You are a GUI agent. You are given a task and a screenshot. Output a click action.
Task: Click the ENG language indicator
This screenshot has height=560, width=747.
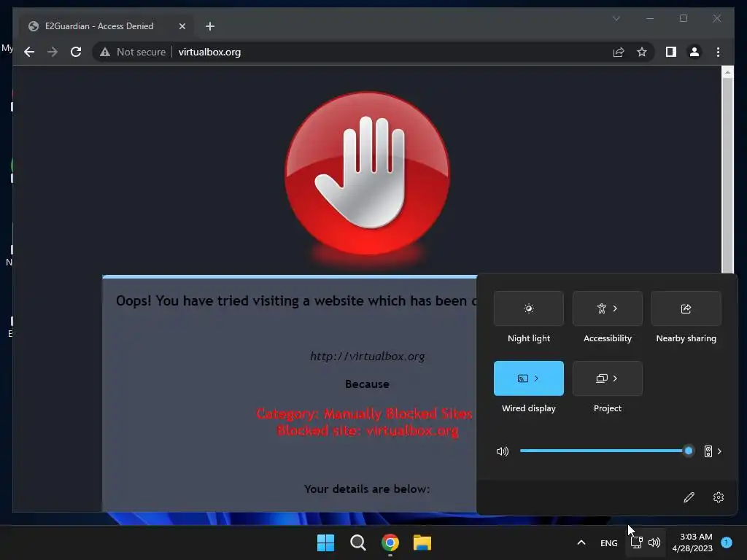point(609,542)
